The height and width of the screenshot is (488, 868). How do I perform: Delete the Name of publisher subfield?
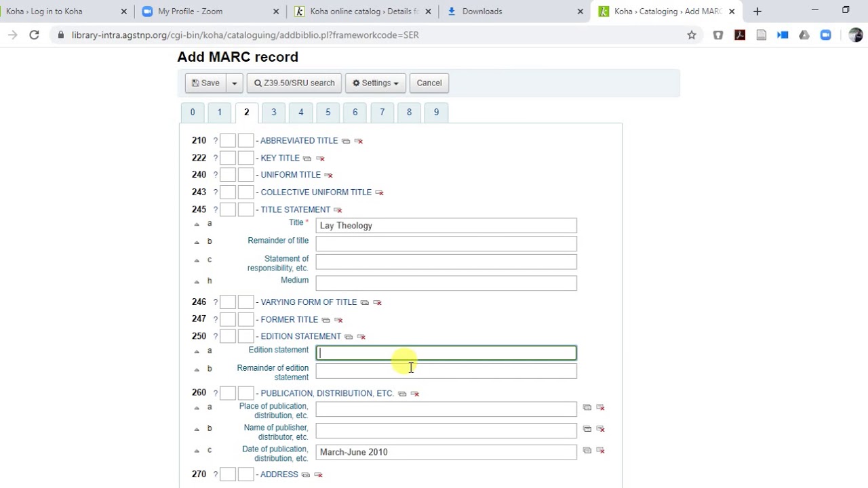click(x=600, y=429)
